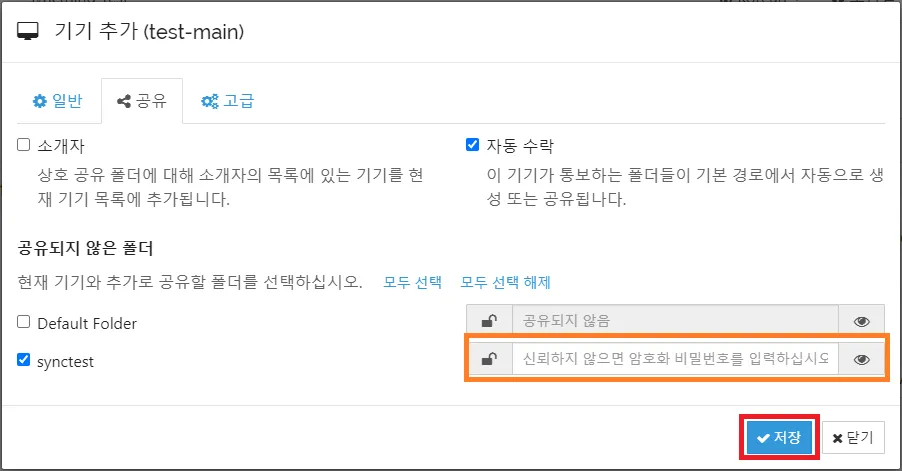Reveal synctest encryption password via eye icon
The image size is (902, 471).
pyautogui.click(x=861, y=360)
